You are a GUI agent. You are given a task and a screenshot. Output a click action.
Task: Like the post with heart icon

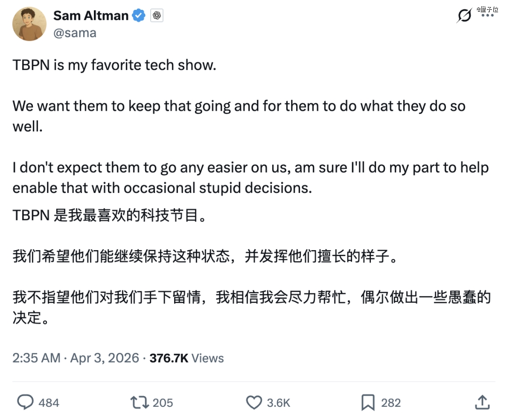[254, 402]
